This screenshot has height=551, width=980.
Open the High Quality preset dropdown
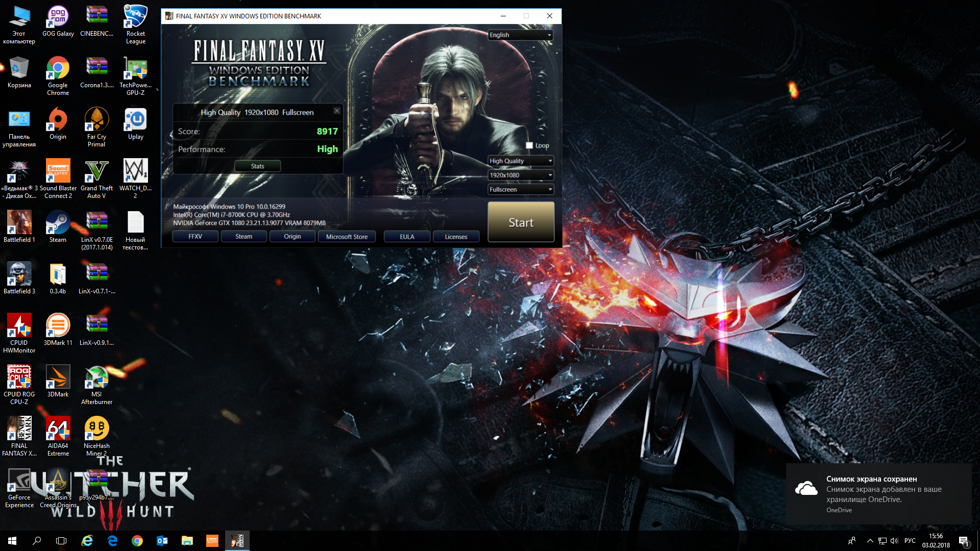click(521, 161)
